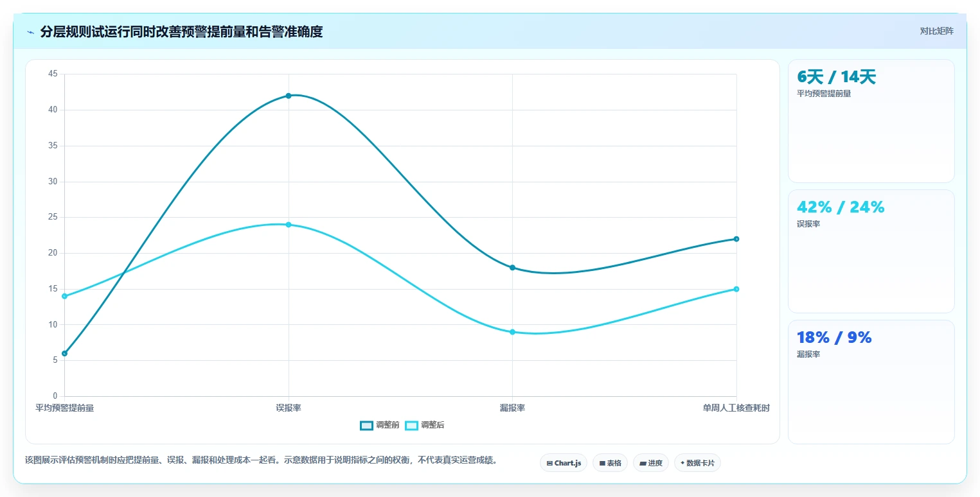The width and height of the screenshot is (980, 497).
Task: Click the 调整前 point at 平均预警提前量 (6)
Action: (x=64, y=353)
